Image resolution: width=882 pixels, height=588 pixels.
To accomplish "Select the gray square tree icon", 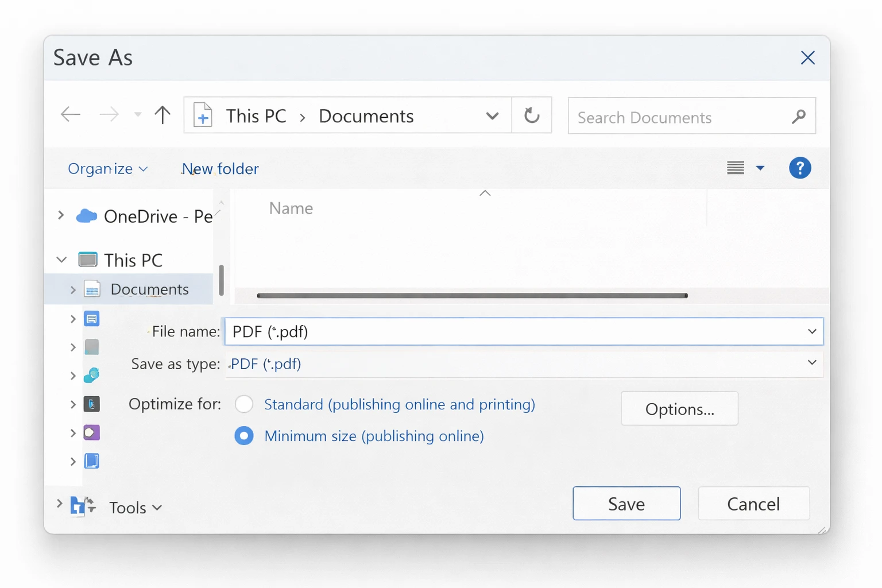I will (92, 347).
